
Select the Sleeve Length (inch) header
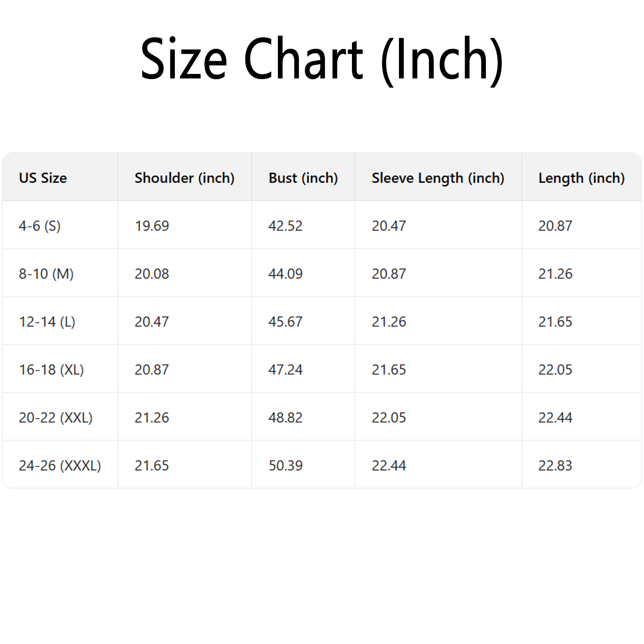tap(438, 178)
